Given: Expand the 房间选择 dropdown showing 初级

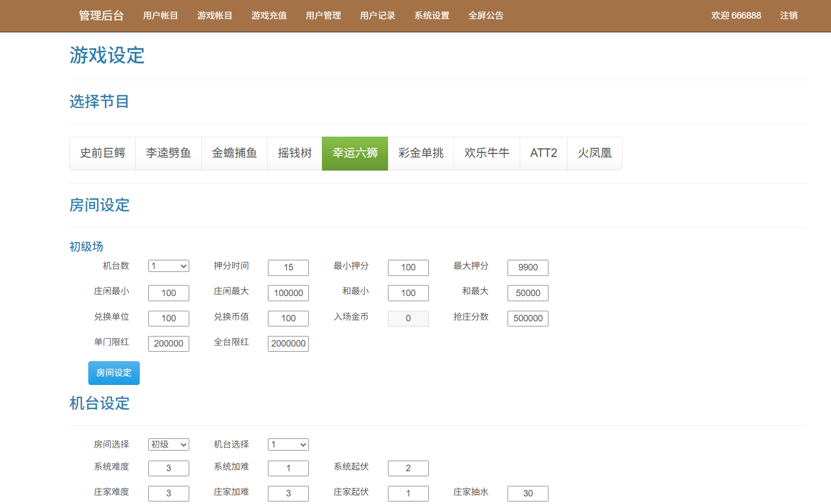Looking at the screenshot, I should click(x=169, y=444).
